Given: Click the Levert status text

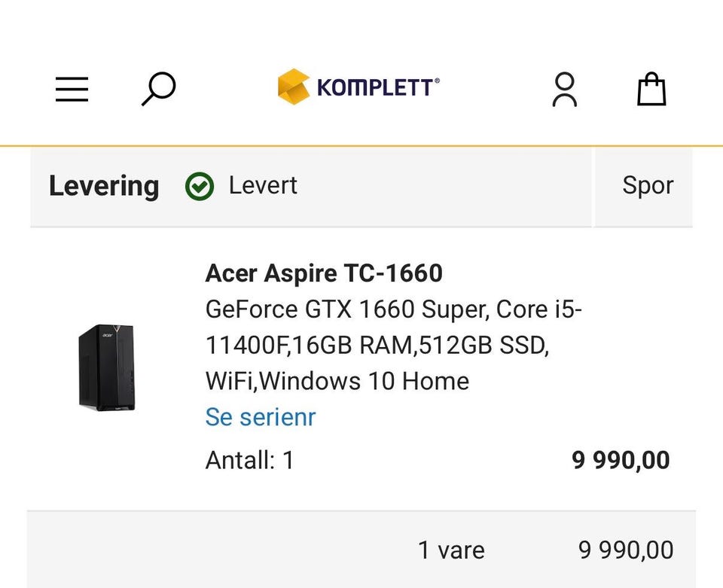Looking at the screenshot, I should (x=263, y=185).
